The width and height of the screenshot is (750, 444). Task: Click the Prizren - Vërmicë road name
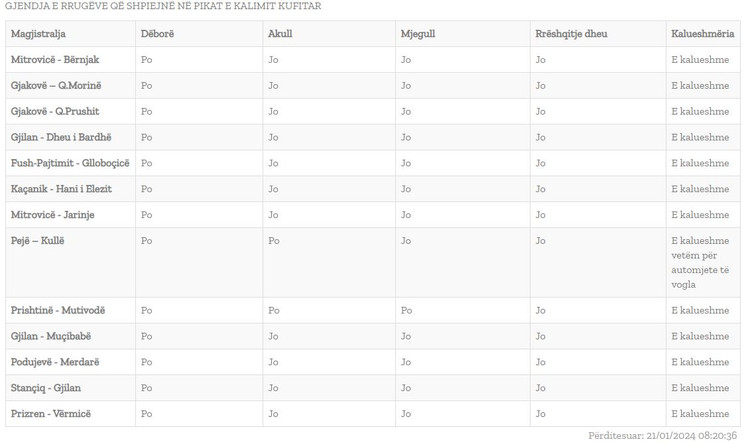[51, 414]
